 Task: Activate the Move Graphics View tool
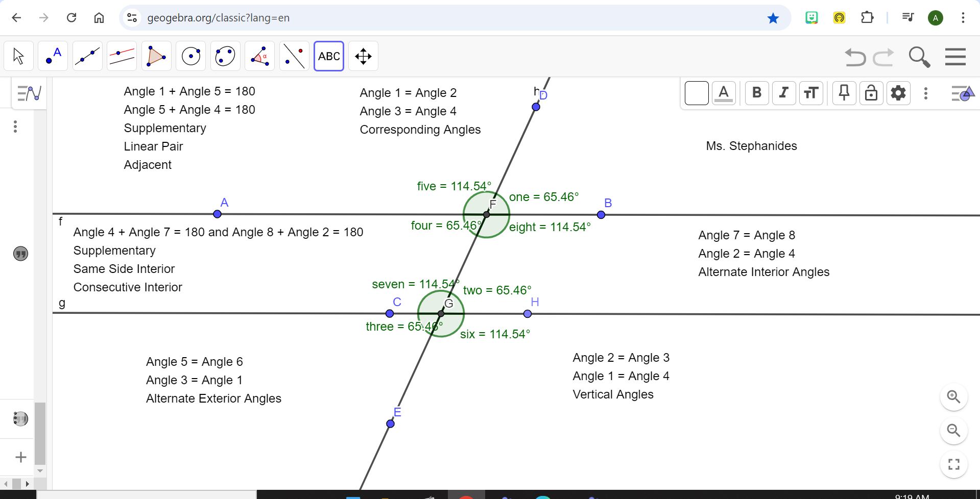(x=363, y=56)
